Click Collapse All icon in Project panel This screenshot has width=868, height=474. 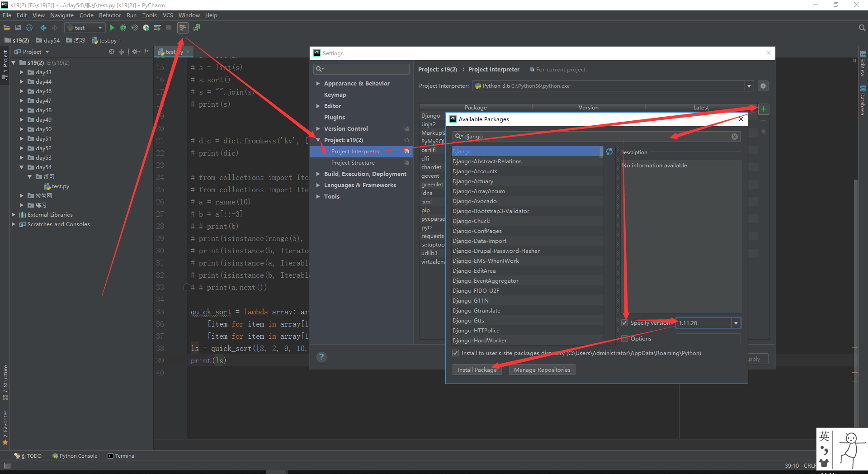coord(121,52)
